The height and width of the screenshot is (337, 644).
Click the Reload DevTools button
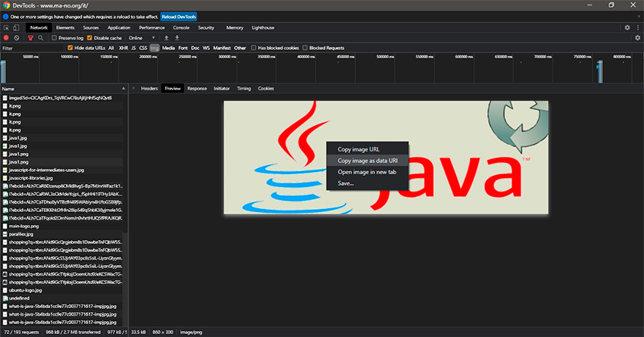click(179, 17)
